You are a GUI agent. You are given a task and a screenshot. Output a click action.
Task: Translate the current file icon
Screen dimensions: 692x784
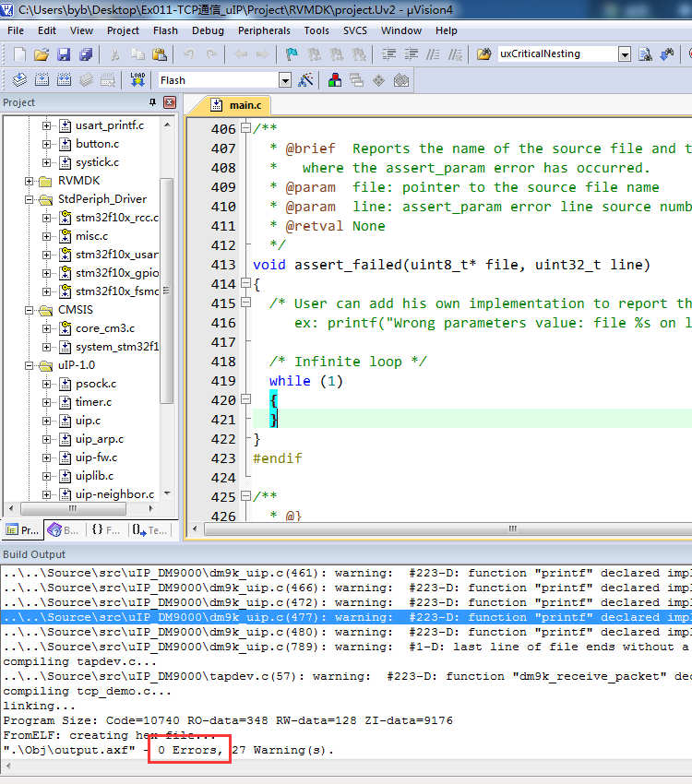point(19,80)
